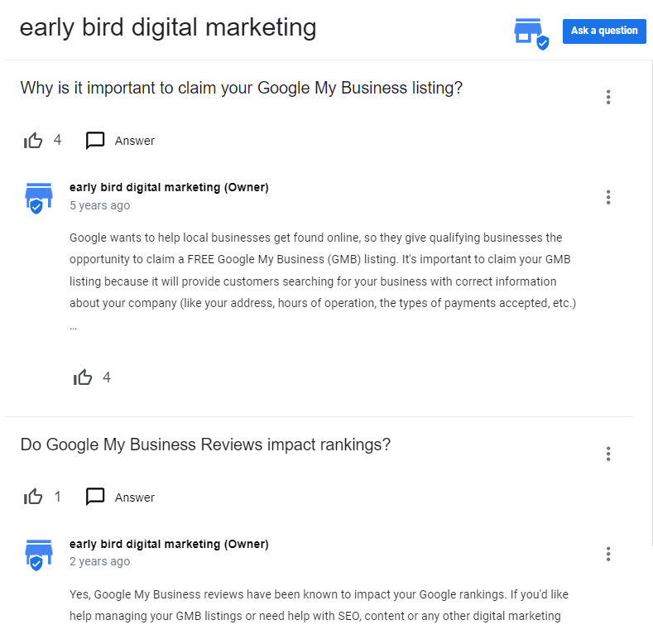653x644 pixels.
Task: Open the question 'Do Google My Business Reviews impact rankings?'
Action: pos(205,445)
